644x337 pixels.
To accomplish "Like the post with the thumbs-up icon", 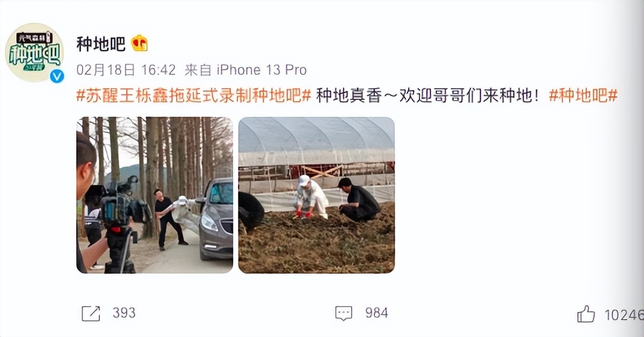I will pyautogui.click(x=586, y=314).
